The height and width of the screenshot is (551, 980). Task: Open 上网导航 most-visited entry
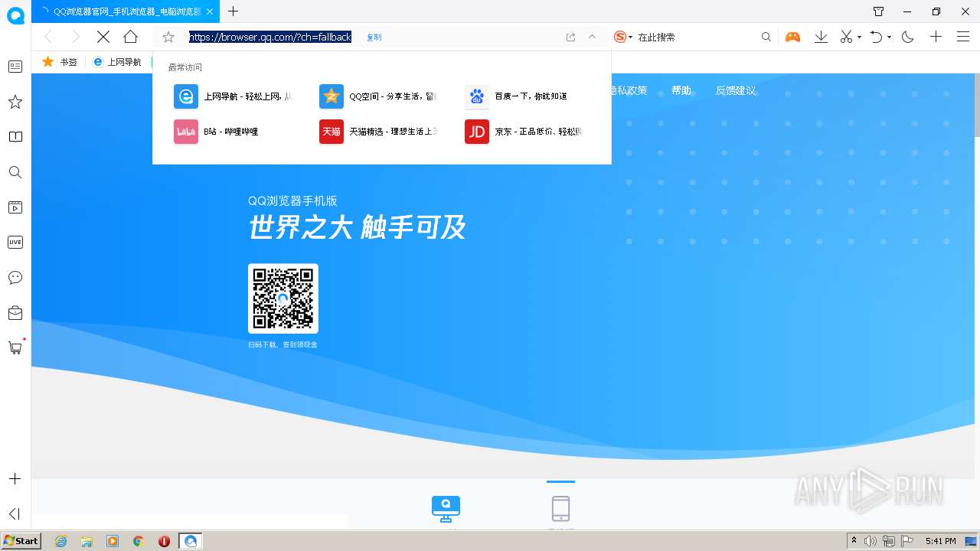(x=233, y=96)
